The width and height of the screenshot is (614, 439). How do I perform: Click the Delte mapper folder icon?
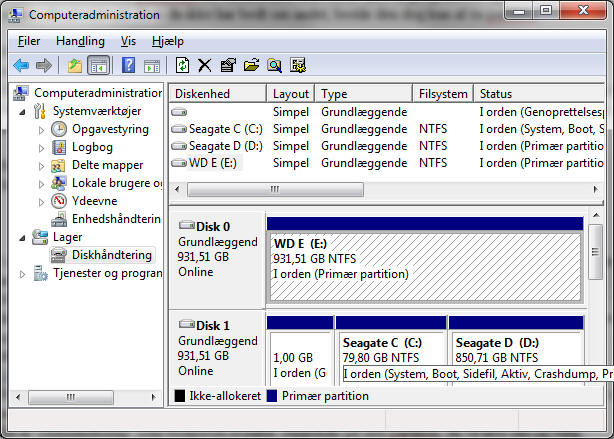58,165
